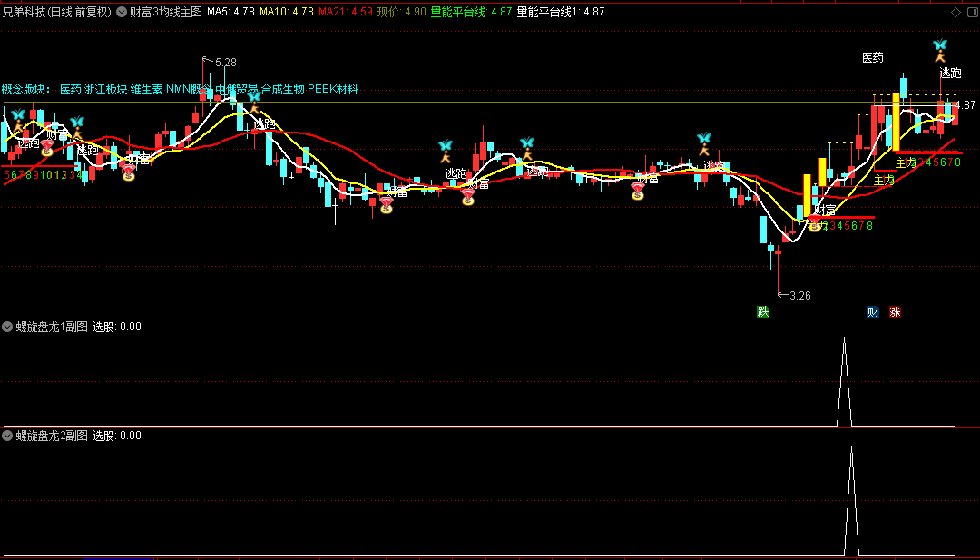Click the green 跌 marker on the time axis
The height and width of the screenshot is (560, 980).
[x=762, y=312]
